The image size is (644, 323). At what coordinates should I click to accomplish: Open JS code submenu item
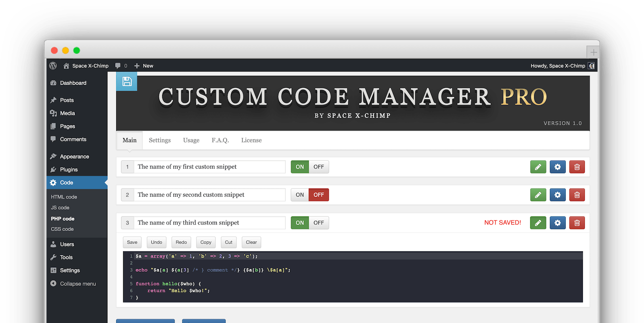(x=60, y=208)
